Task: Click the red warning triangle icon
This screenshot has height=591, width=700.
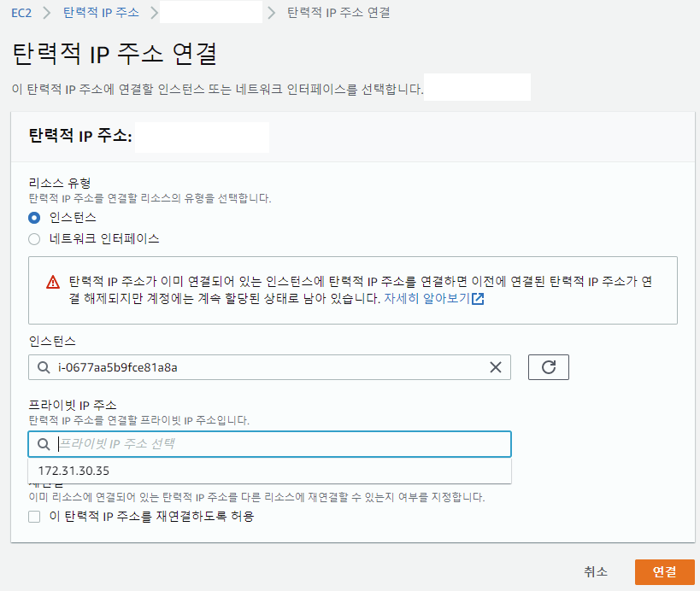Action: coord(53,283)
